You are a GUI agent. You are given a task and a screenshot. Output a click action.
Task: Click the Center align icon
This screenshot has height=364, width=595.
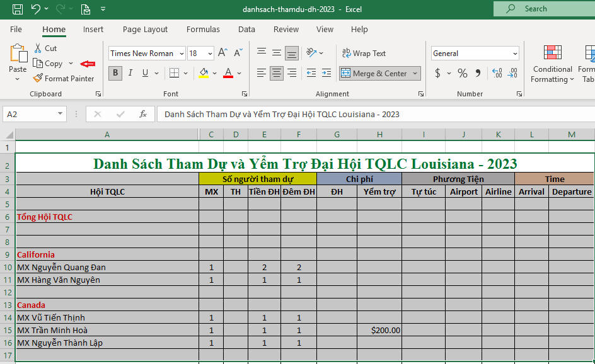coord(277,73)
